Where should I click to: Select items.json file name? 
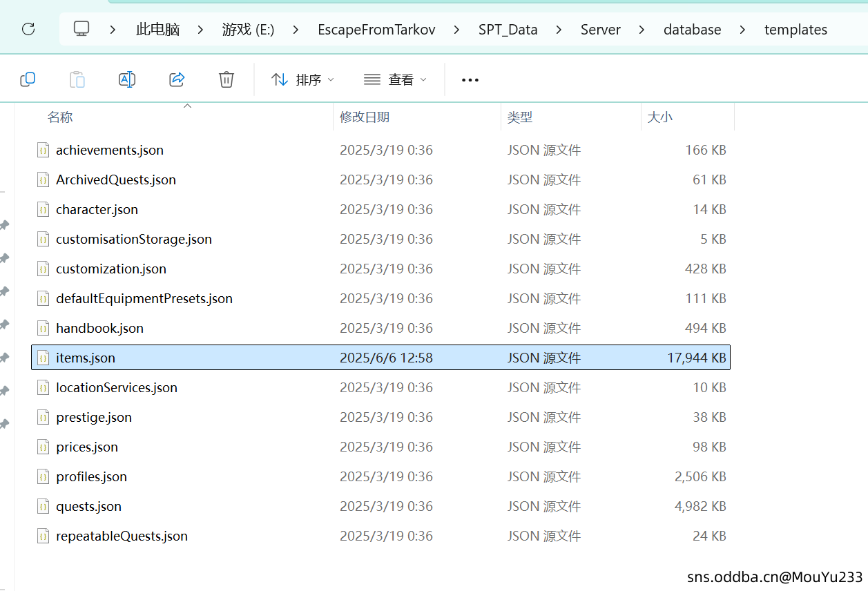point(86,358)
